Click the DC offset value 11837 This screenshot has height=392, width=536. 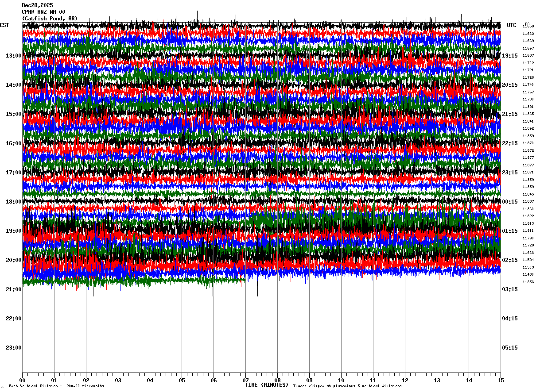pos(528,202)
